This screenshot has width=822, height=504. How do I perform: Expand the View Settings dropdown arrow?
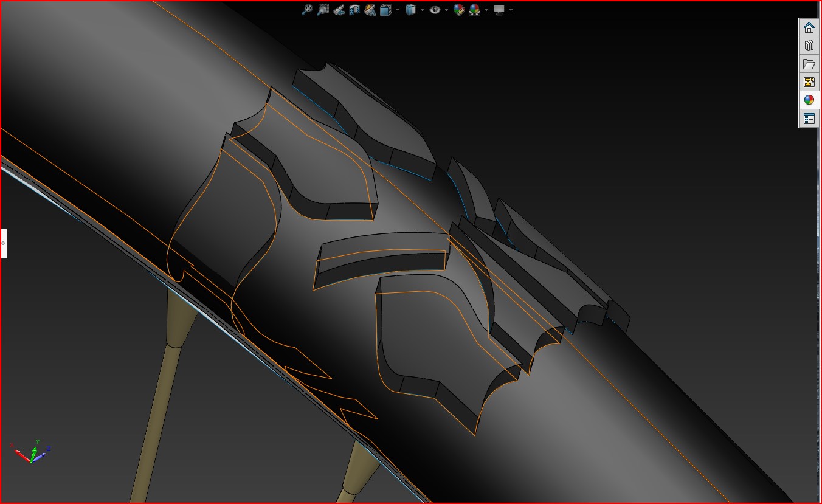coord(511,10)
